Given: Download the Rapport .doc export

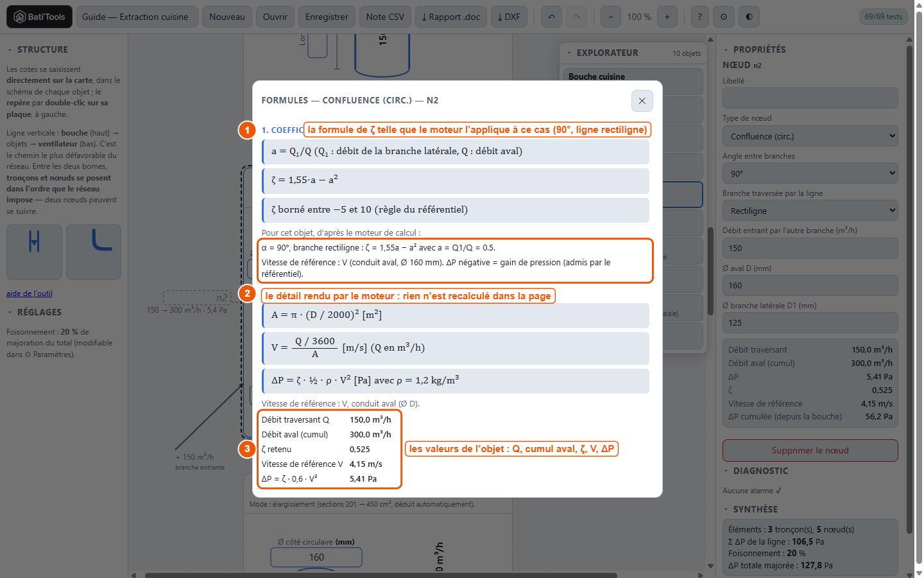Looking at the screenshot, I should pyautogui.click(x=451, y=17).
